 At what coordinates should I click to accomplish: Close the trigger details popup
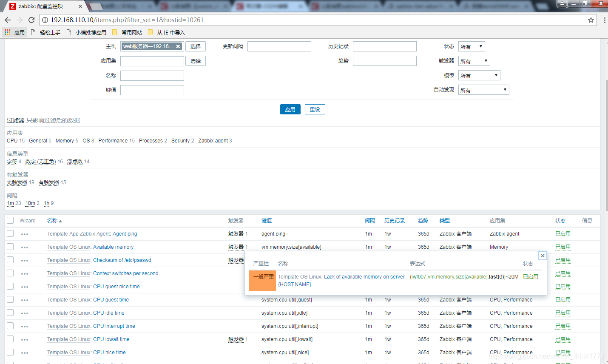point(543,256)
